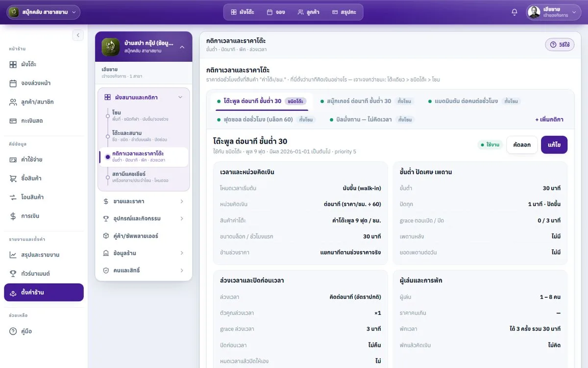This screenshot has height=368, width=588.
Task: Click the 1 – 8 คน player count value
Action: click(550, 297)
